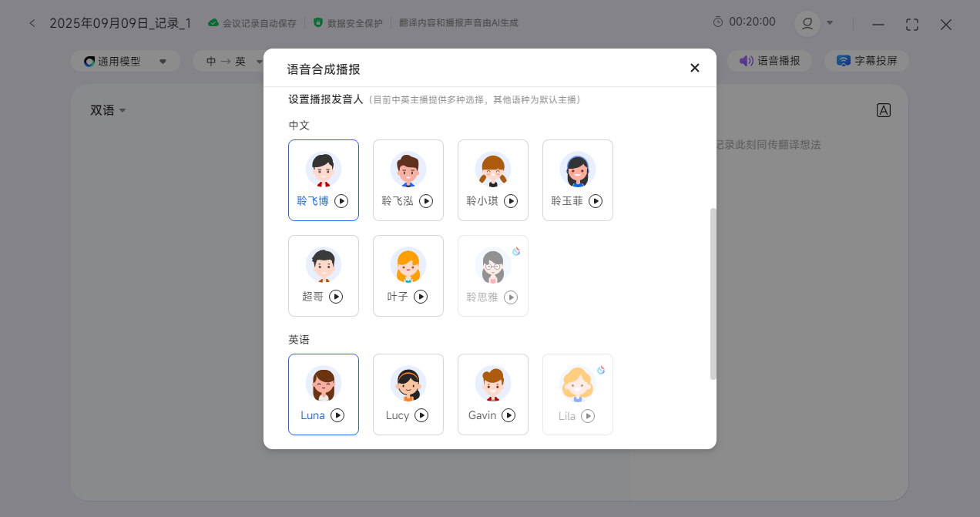Open the user account dropdown arrow
The width and height of the screenshot is (980, 517).
pyautogui.click(x=830, y=22)
